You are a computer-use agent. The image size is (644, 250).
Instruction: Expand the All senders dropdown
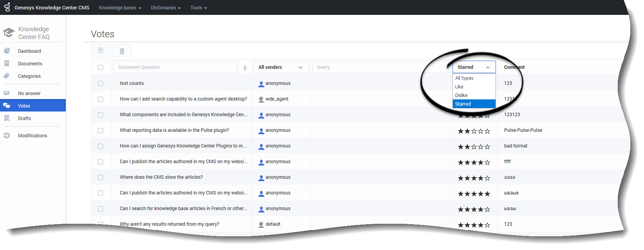pyautogui.click(x=280, y=67)
